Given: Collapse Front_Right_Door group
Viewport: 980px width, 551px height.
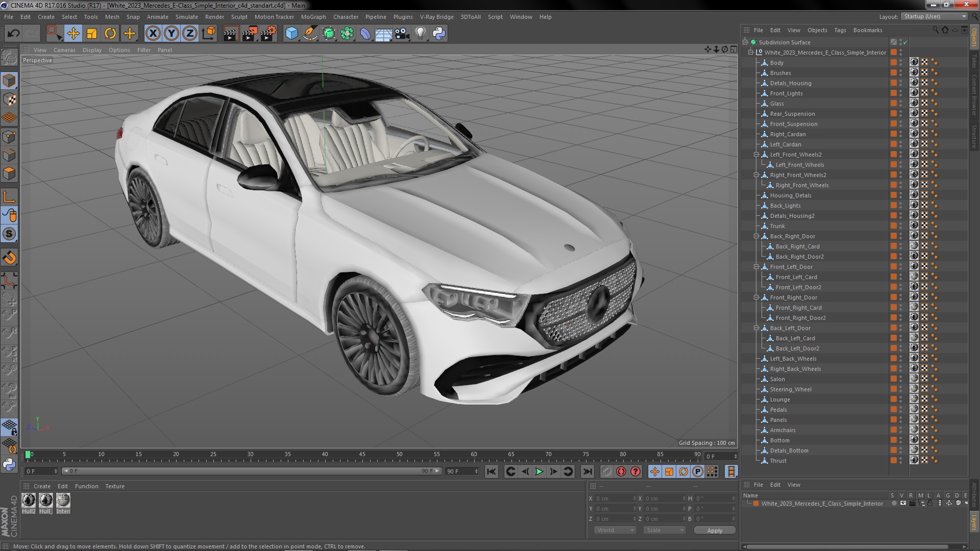Looking at the screenshot, I should coord(756,297).
